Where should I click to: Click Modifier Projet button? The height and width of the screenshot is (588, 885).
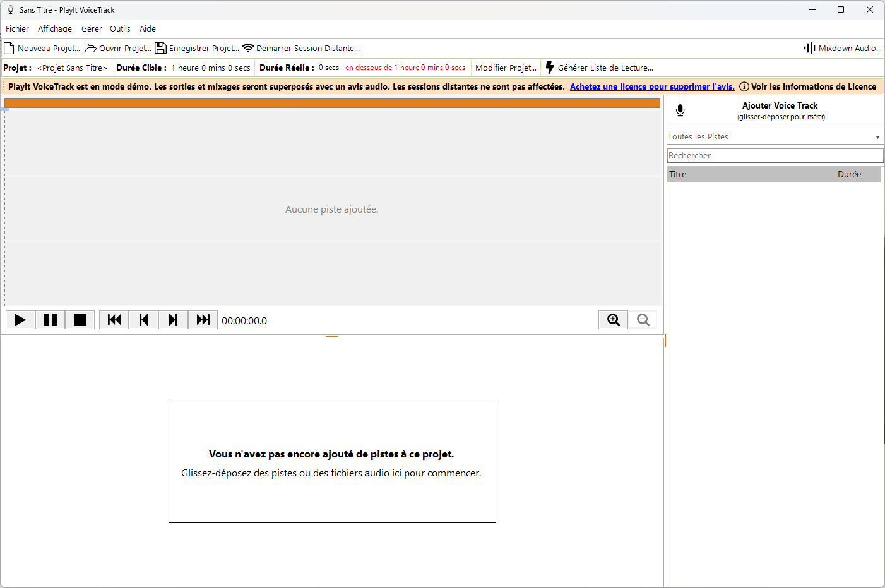point(506,68)
